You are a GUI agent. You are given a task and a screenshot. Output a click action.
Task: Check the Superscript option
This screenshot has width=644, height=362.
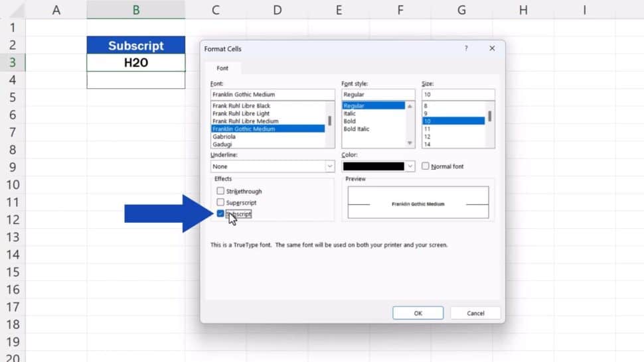220,202
